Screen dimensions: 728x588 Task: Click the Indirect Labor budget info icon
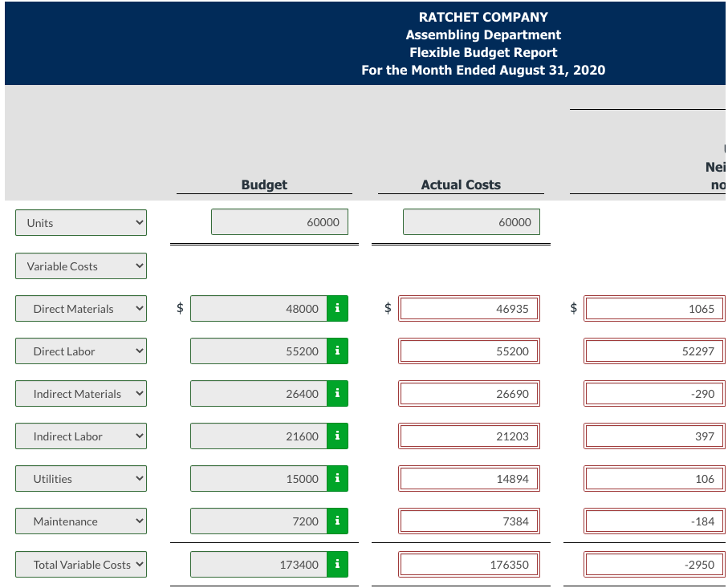[x=337, y=436]
